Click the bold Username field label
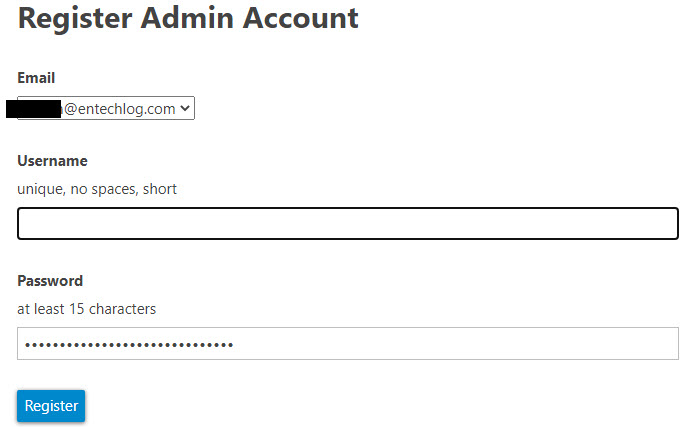The height and width of the screenshot is (427, 688). pyautogui.click(x=52, y=161)
